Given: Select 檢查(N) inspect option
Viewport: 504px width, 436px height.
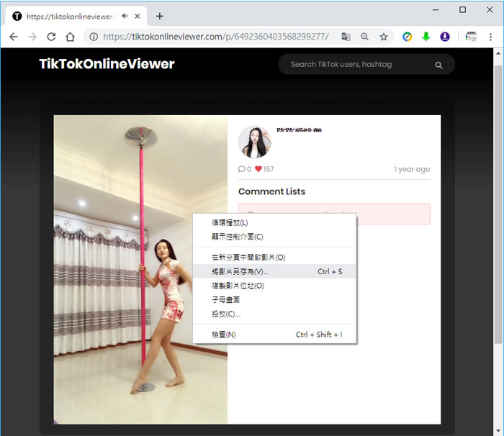Looking at the screenshot, I should [x=275, y=335].
